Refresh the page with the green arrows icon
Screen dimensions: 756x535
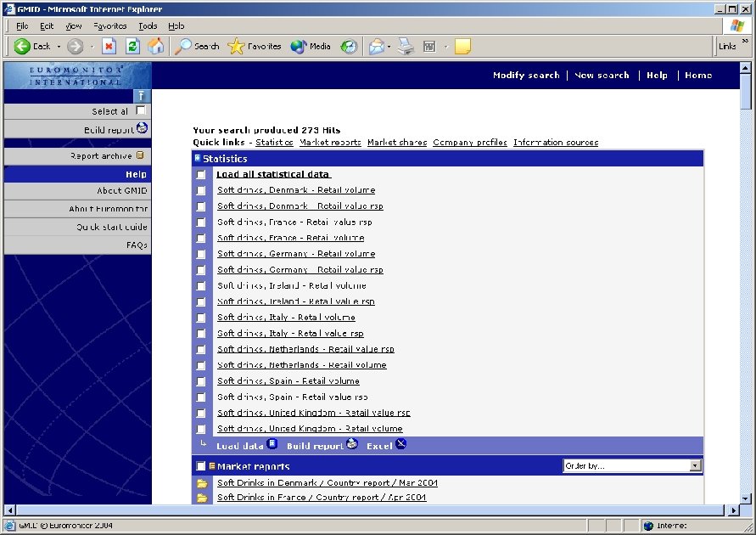pos(132,47)
